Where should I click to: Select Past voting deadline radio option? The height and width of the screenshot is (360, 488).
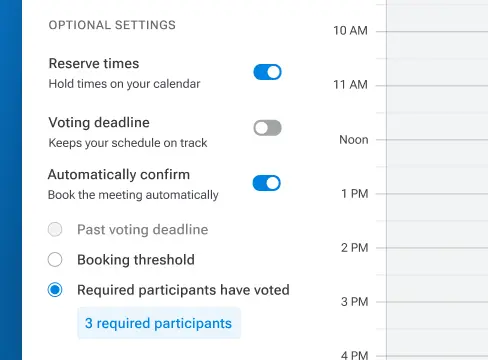55,229
